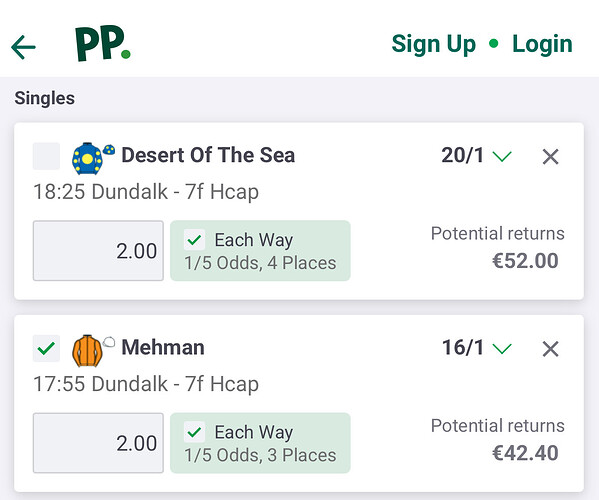
Task: Open the Sign Up page
Action: tap(434, 44)
